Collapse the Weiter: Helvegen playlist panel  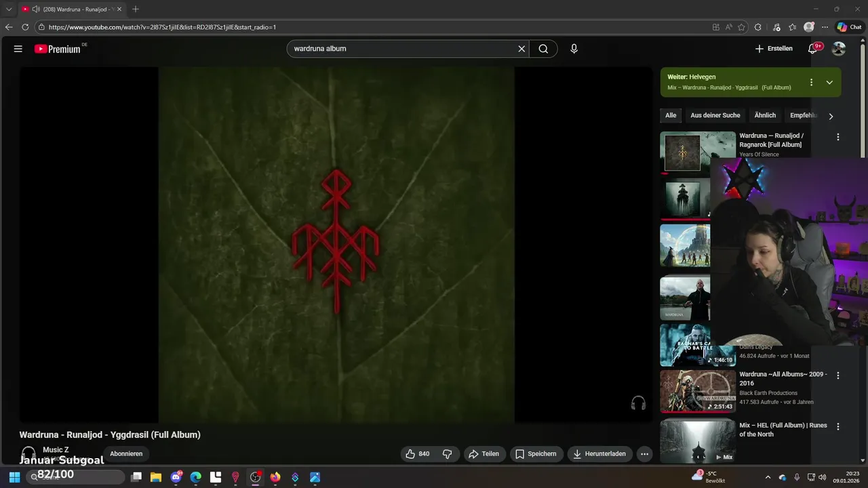click(x=829, y=82)
